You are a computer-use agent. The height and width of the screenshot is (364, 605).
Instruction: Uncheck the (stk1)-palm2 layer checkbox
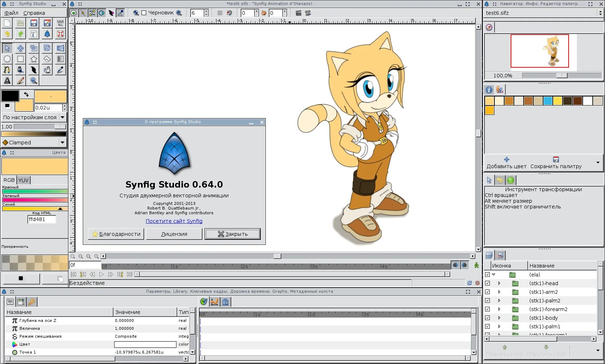pos(488,300)
